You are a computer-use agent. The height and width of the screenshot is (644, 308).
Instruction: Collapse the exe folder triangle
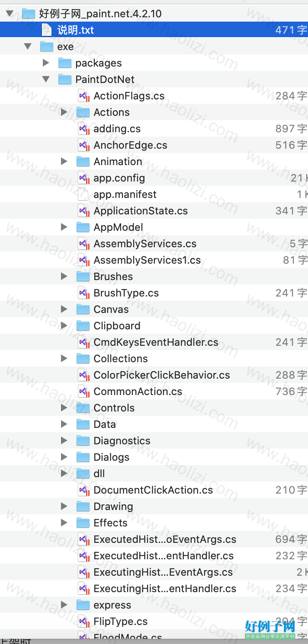click(28, 46)
